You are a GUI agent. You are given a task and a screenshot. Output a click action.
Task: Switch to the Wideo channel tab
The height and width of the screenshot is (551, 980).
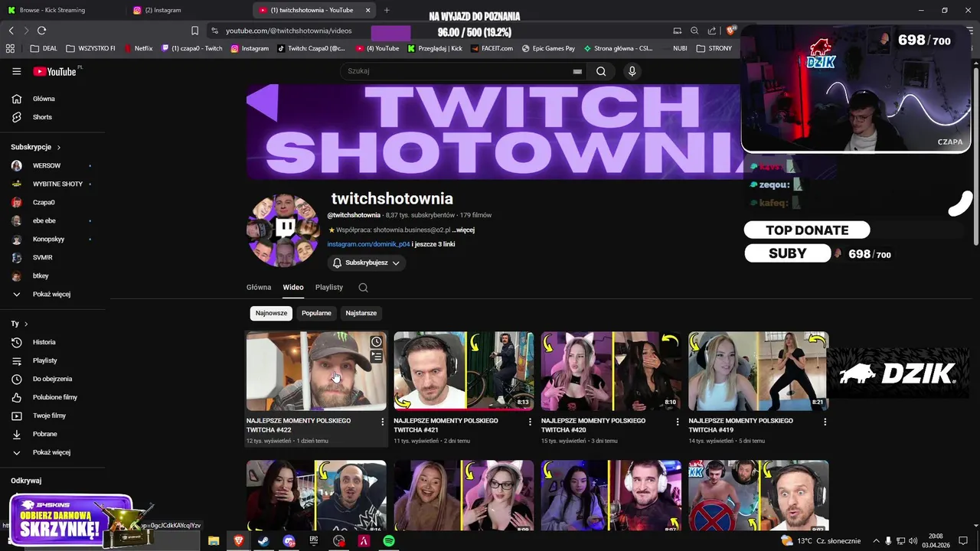(293, 287)
